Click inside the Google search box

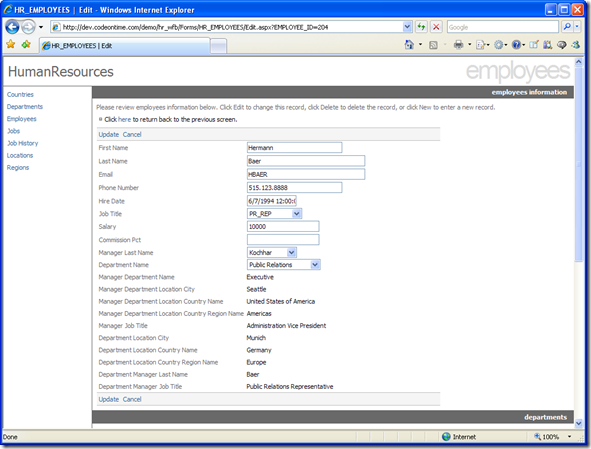coord(503,27)
